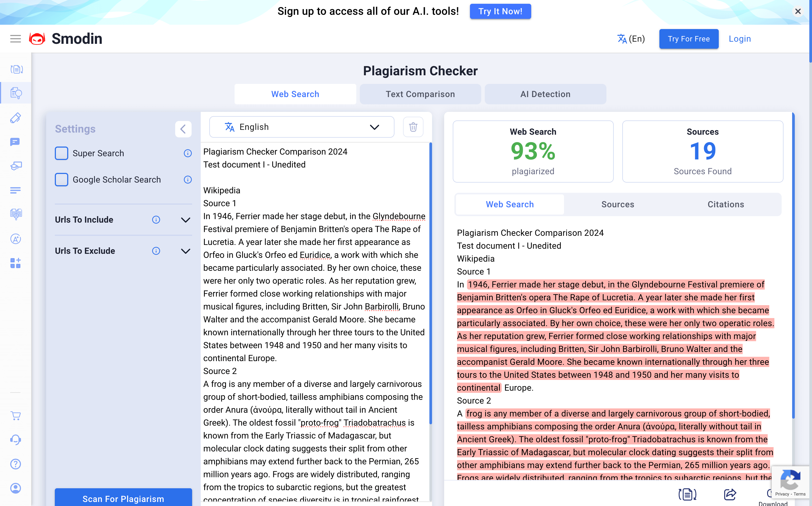The height and width of the screenshot is (506, 812).
Task: Click the Try For Free button
Action: point(689,39)
